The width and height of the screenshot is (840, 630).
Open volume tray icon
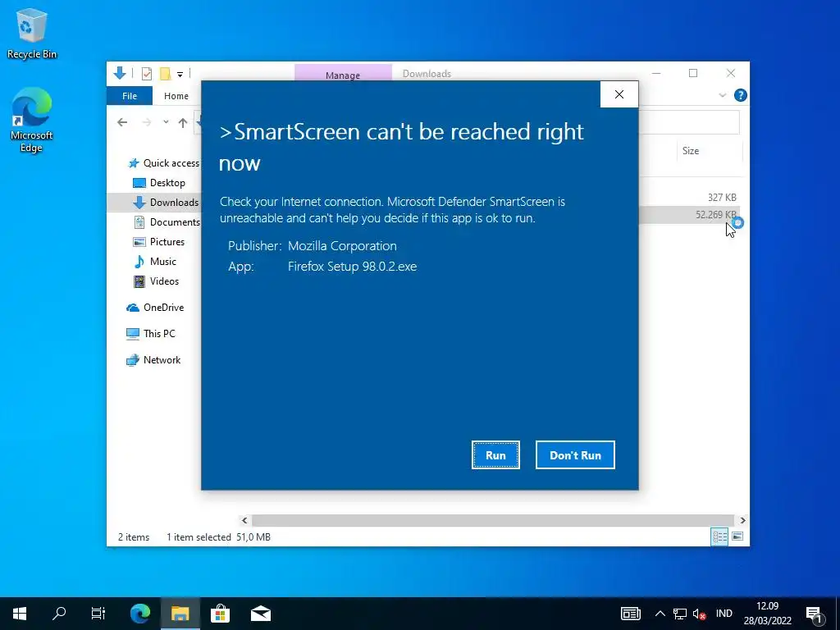[x=699, y=614]
